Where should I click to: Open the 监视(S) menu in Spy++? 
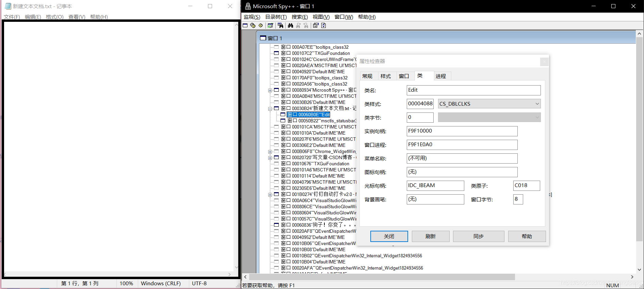(252, 17)
